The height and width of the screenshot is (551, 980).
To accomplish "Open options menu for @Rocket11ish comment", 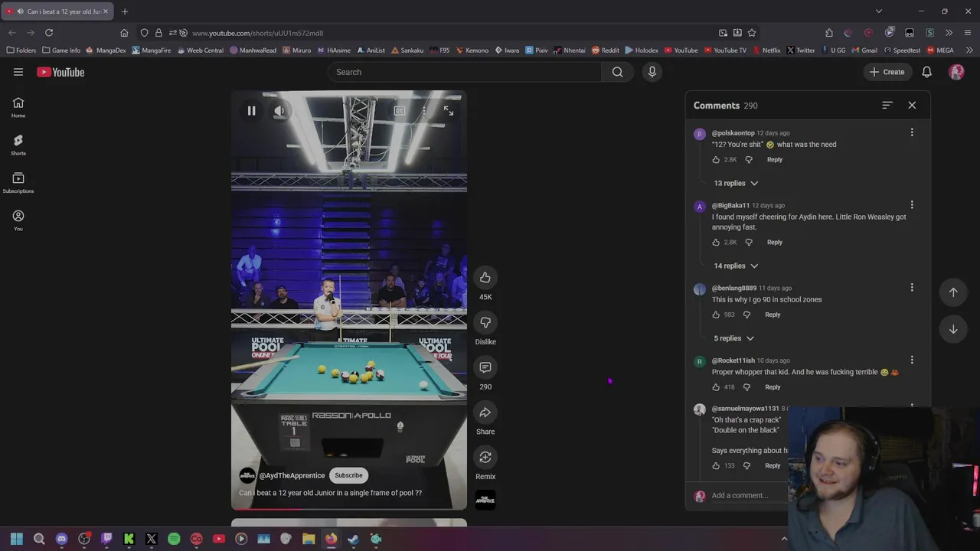I will 912,360.
